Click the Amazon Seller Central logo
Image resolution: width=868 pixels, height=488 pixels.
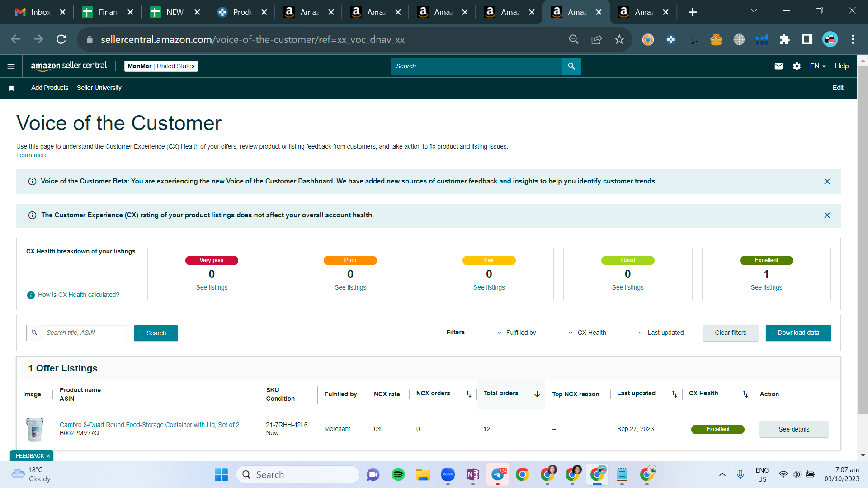pos(69,66)
